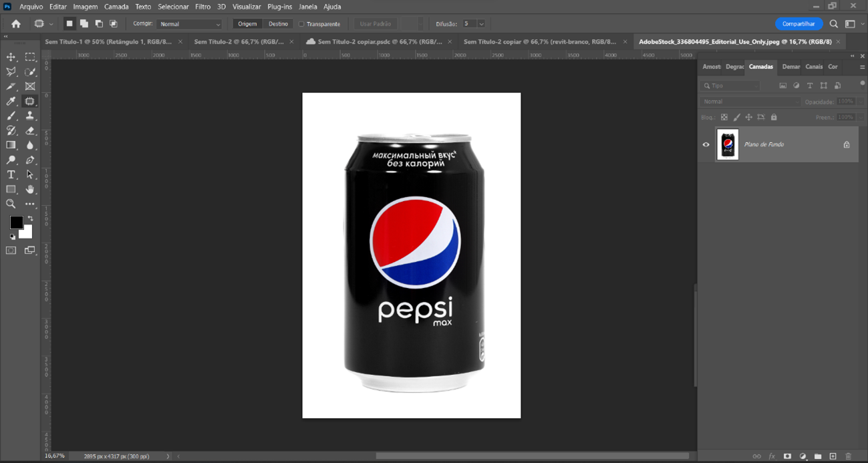Select the Gradient tool
868x463 pixels.
point(11,145)
